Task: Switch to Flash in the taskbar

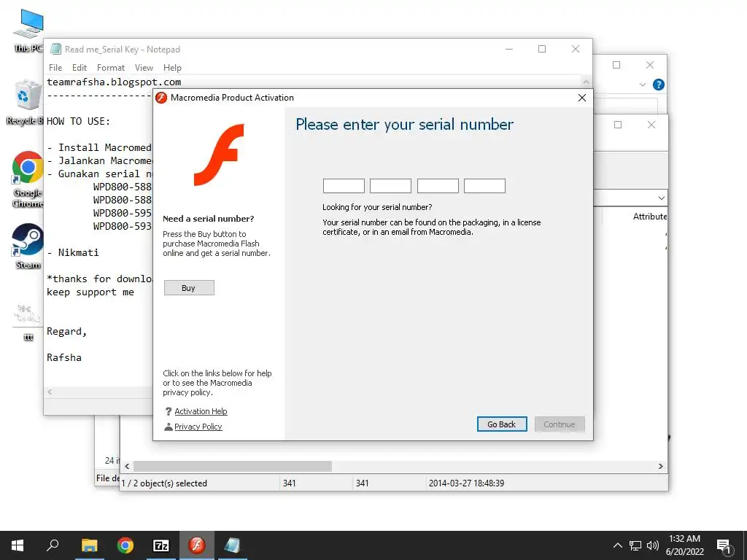Action: [x=197, y=545]
